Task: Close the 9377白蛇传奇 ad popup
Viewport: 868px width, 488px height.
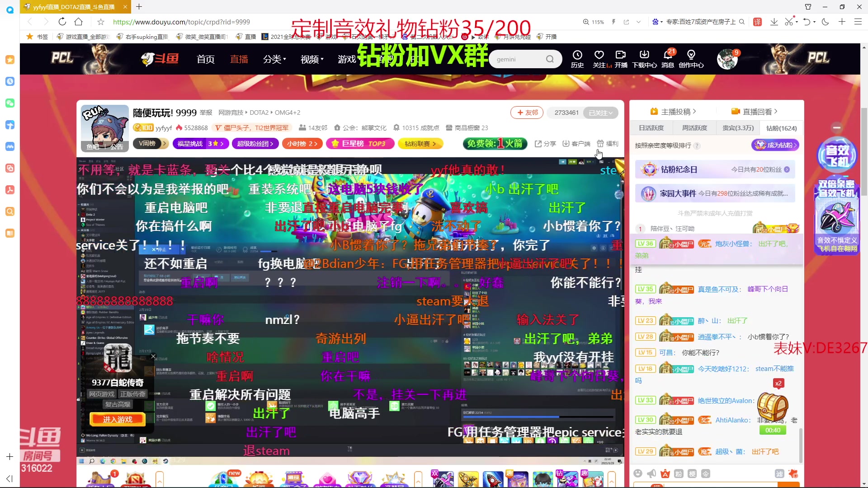Action: pos(153,357)
